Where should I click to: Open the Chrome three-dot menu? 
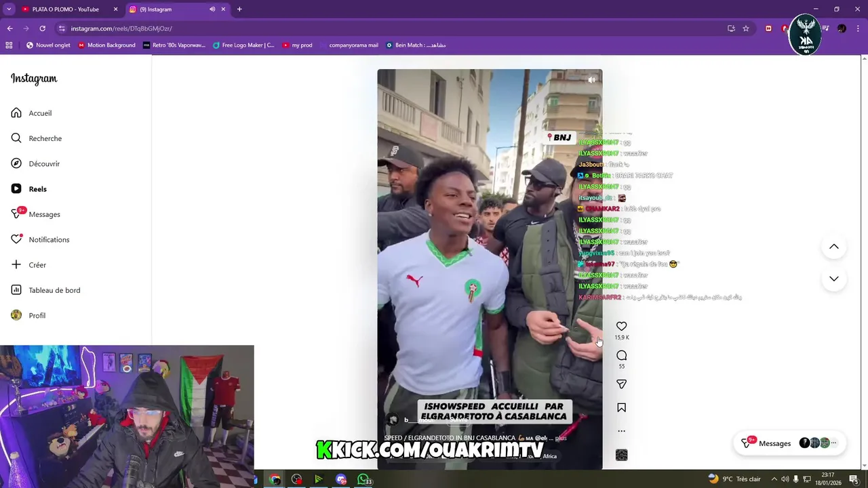pyautogui.click(x=858, y=28)
